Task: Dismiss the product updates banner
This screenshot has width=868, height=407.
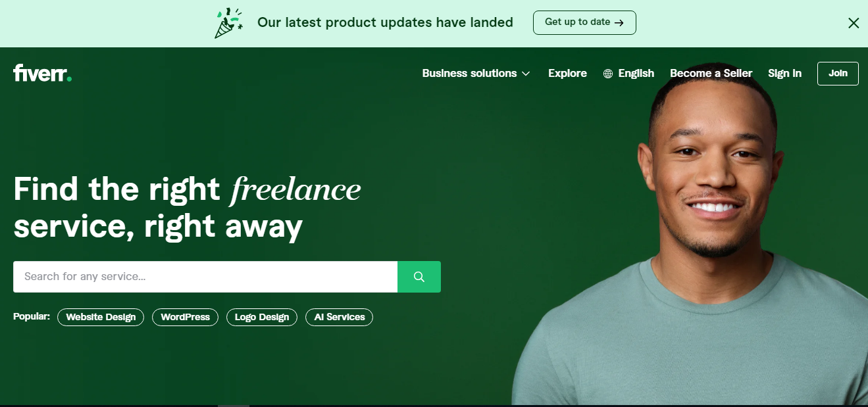Action: [x=854, y=23]
